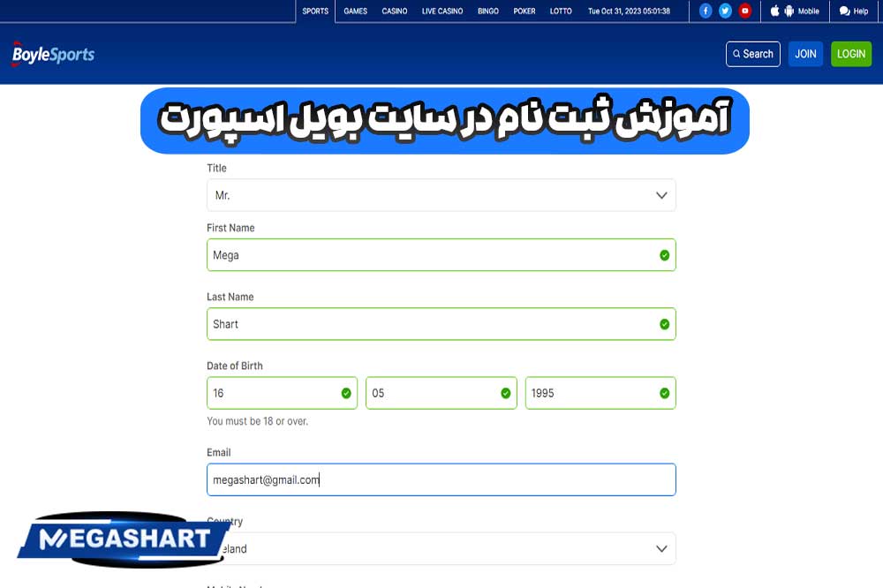This screenshot has width=883, height=588.
Task: Click the JOIN button
Action: (x=805, y=54)
